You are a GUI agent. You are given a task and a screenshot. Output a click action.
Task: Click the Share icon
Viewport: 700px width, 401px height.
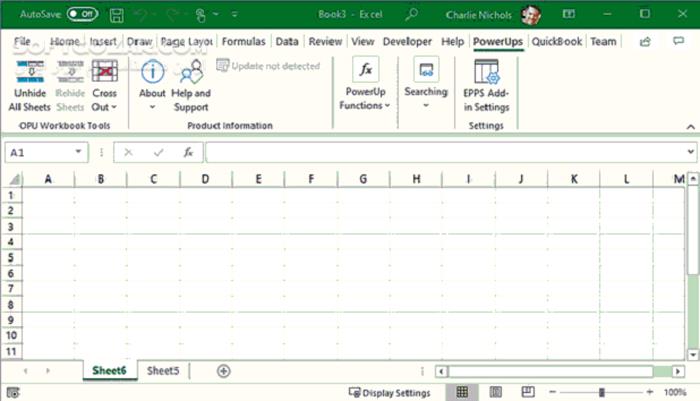click(645, 42)
